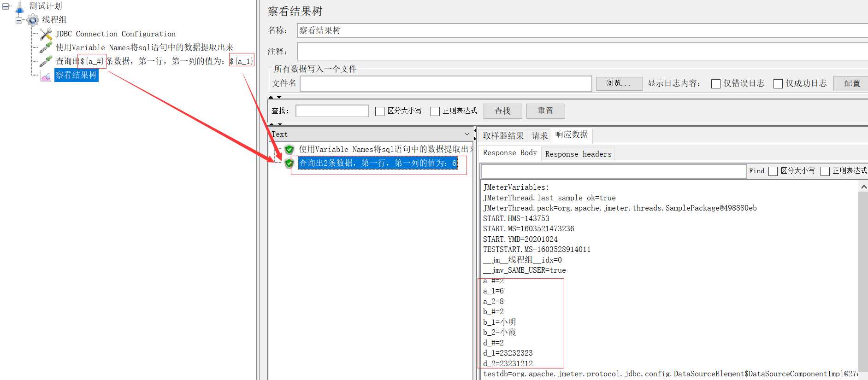
Task: Click JMeterThread.last_sample_ok=true line
Action: (549, 198)
